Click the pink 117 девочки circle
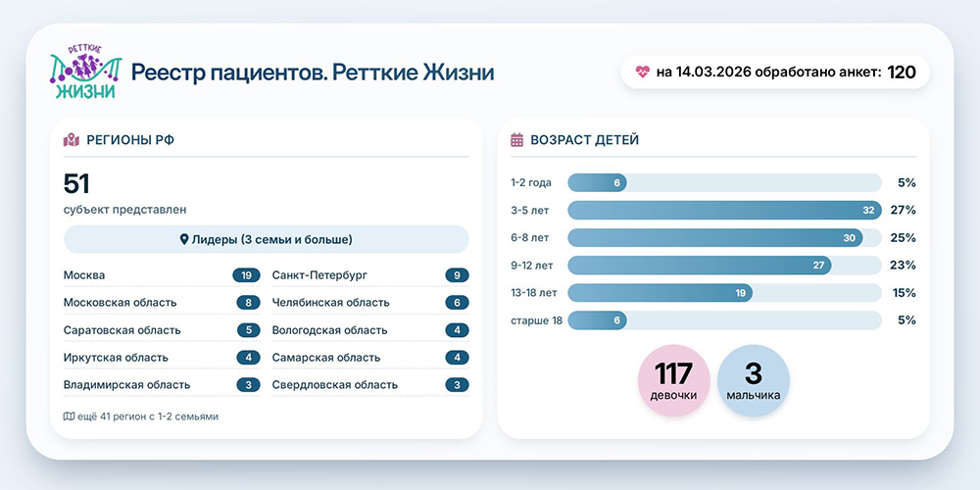 coord(673,380)
